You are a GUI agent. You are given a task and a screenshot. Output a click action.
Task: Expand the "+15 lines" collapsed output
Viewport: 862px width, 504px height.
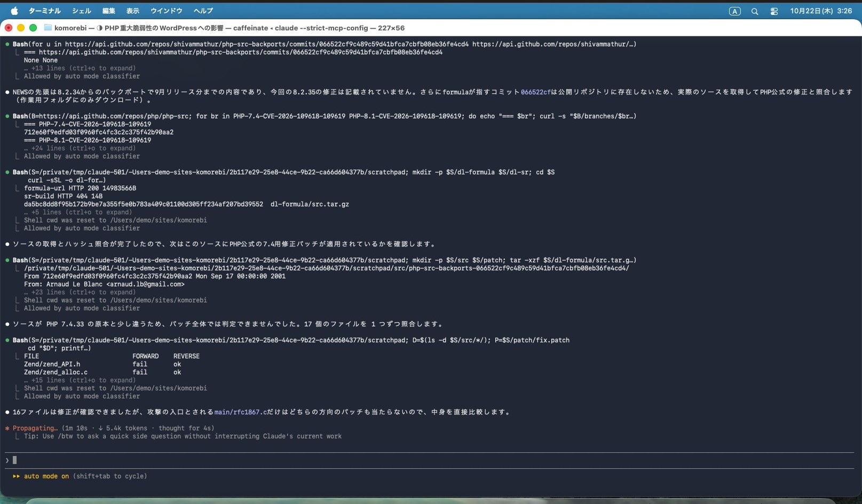80,380
